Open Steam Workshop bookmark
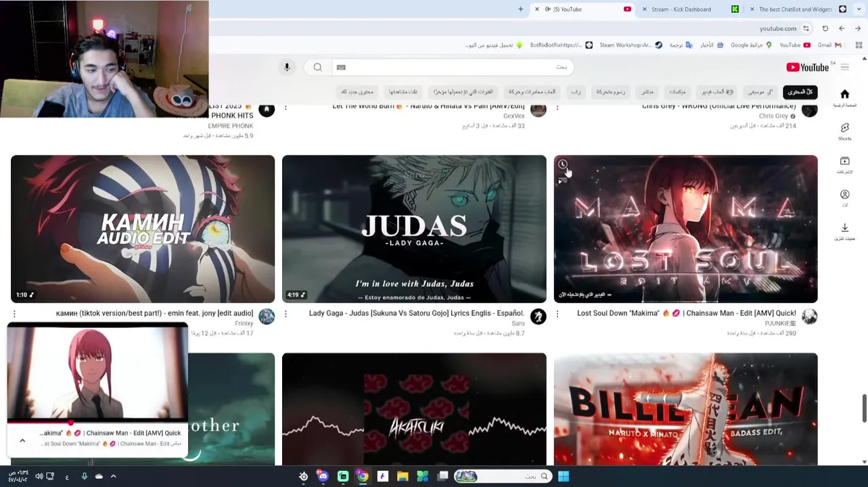This screenshot has width=868, height=487. click(x=631, y=45)
